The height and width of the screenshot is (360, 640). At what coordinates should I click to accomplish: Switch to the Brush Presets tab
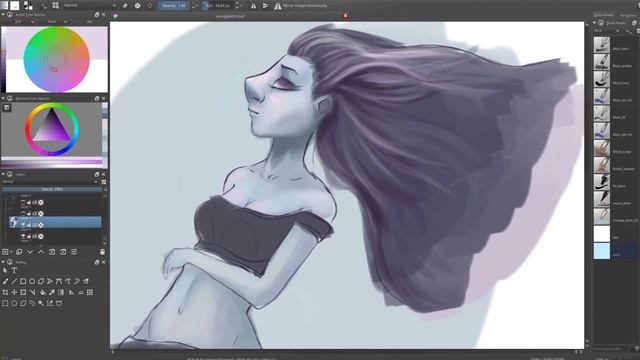coord(604,15)
